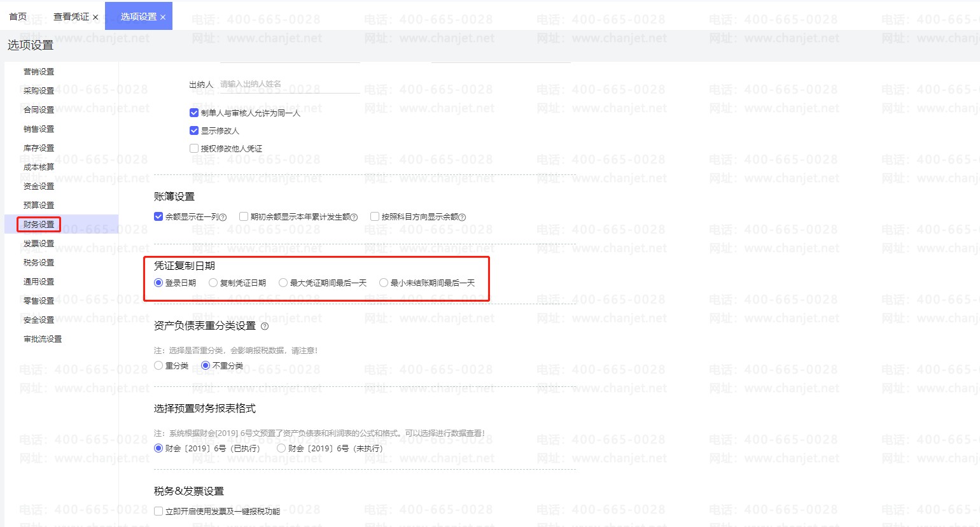The width and height of the screenshot is (980, 527).
Task: Uncheck 制单人与审核人允许为同一人 checkbox
Action: click(x=194, y=113)
